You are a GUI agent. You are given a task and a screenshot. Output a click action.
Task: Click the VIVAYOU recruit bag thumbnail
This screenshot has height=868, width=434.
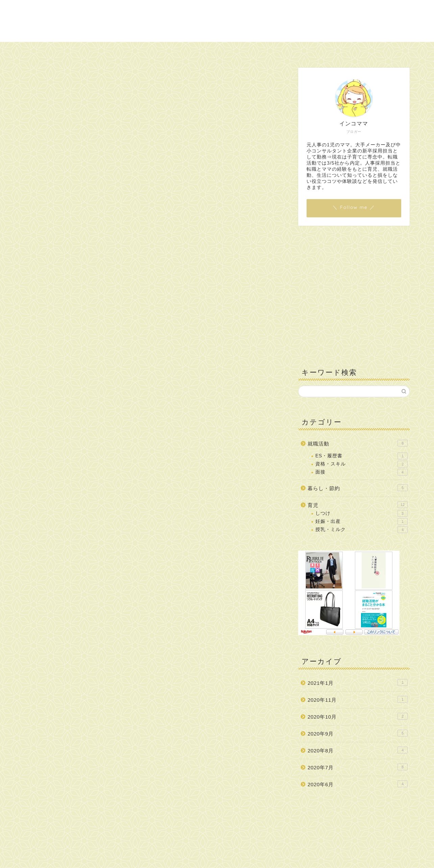(324, 609)
